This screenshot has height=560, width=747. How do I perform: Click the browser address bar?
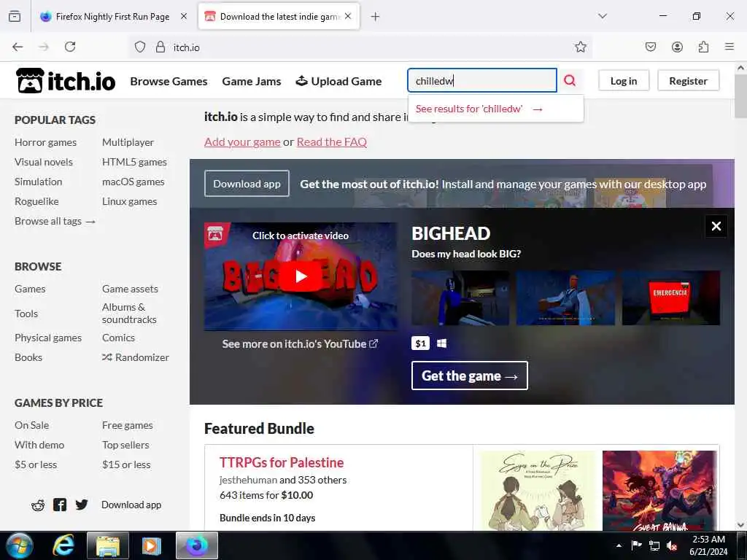360,47
